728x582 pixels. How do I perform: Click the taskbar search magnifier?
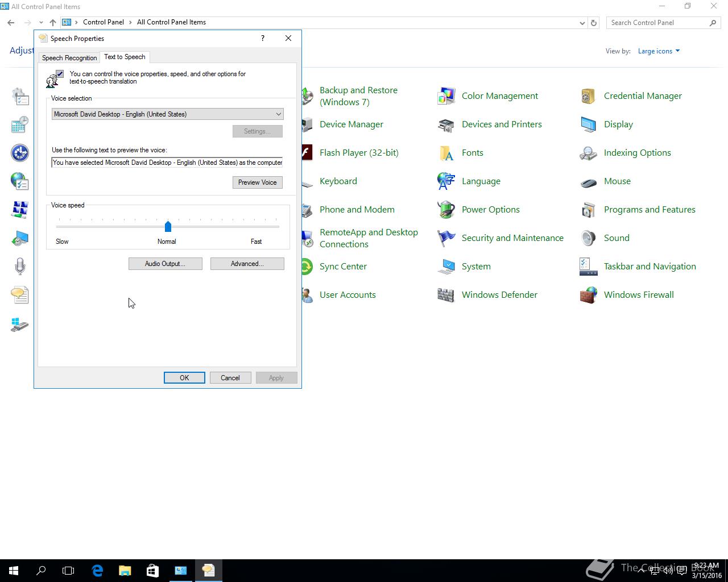click(41, 571)
